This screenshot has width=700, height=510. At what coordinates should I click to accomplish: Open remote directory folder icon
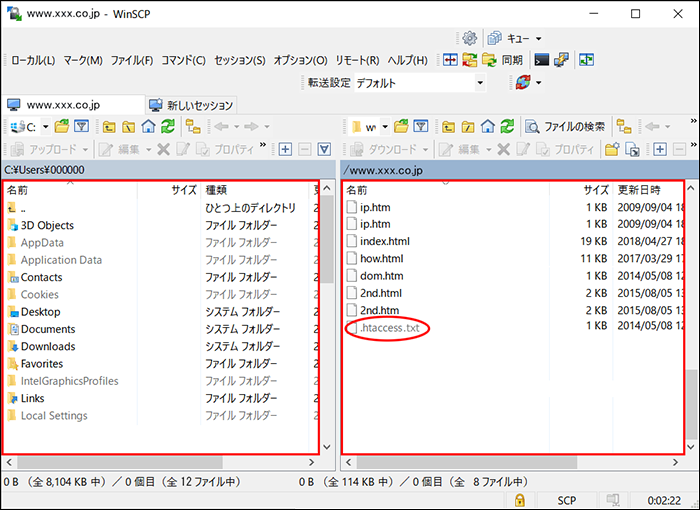402,127
